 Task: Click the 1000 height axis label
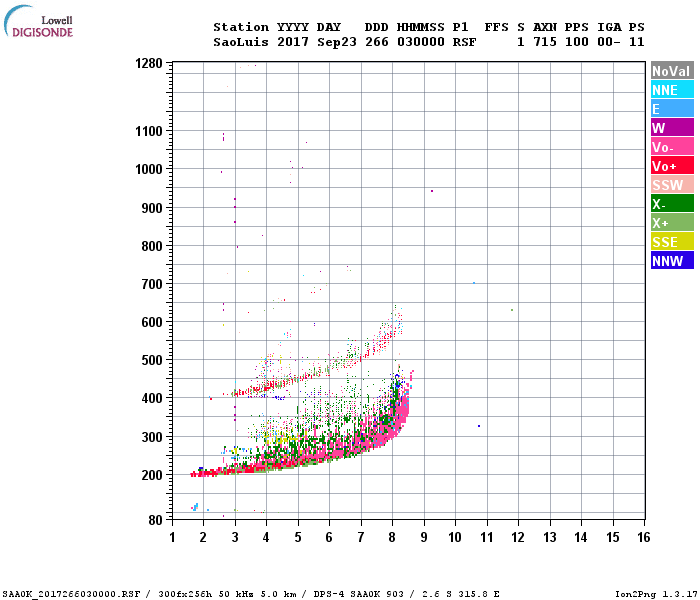tap(149, 169)
